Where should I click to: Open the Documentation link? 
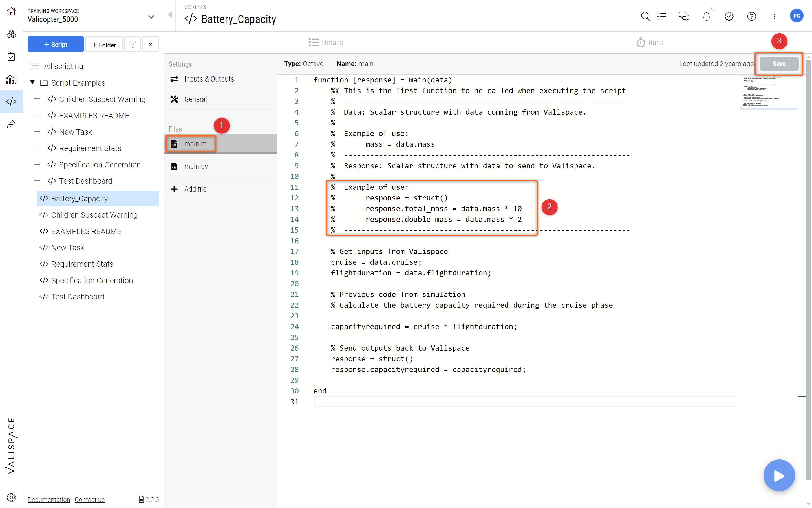[x=49, y=500]
